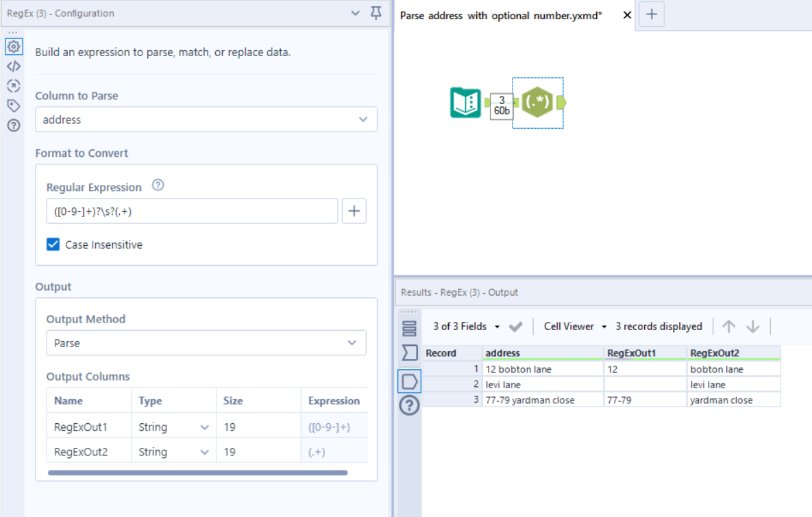Open the Cell Viewer dropdown

point(574,327)
